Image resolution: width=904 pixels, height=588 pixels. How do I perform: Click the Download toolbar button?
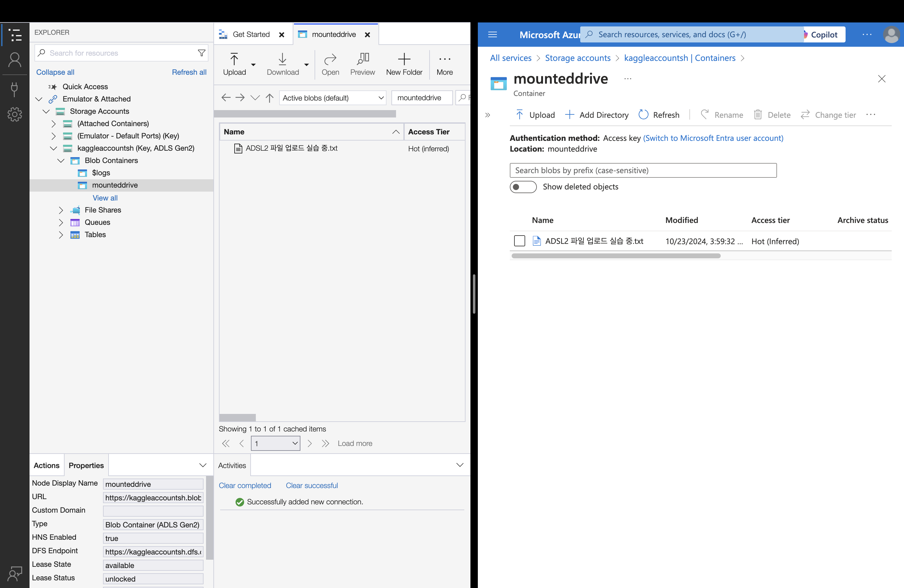tap(283, 64)
